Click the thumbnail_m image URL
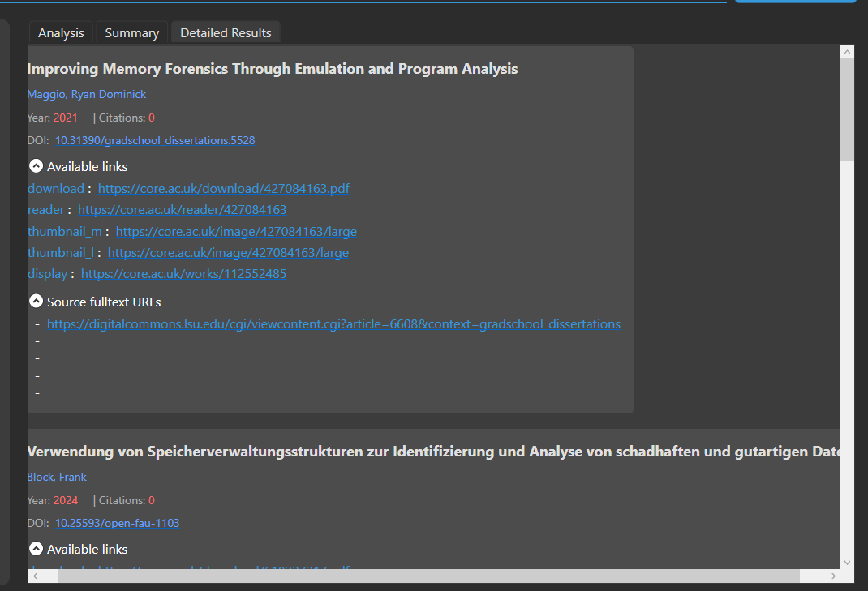 click(236, 232)
